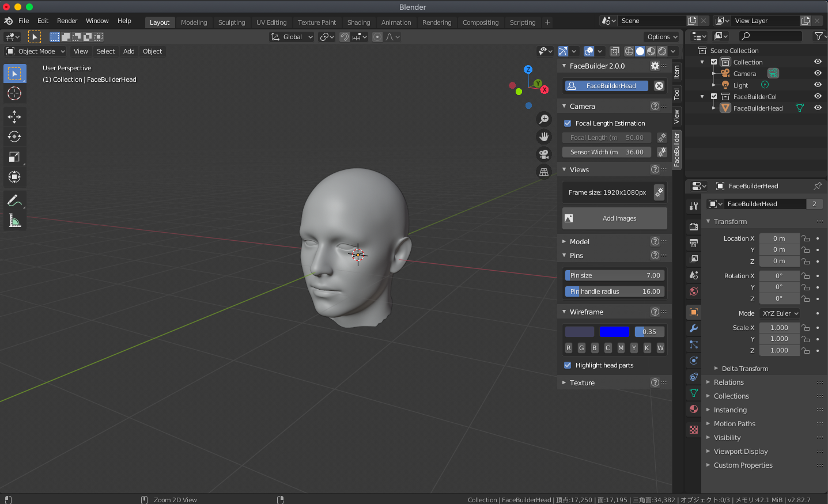
Task: Open the rotation Mode XYZ Euler dropdown
Action: point(780,313)
